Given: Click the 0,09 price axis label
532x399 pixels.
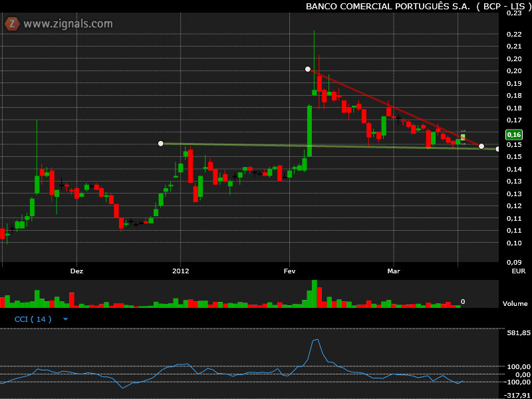Looking at the screenshot, I should 513,262.
